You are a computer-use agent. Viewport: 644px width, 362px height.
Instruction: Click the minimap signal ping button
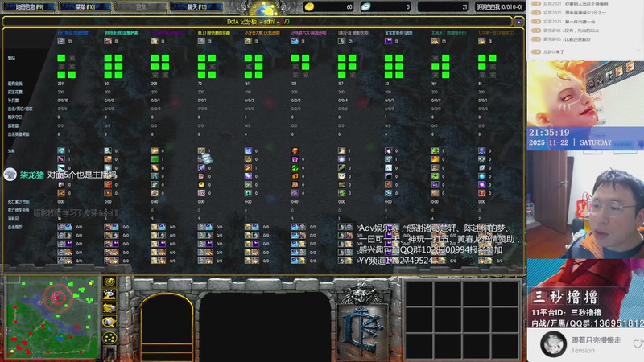(x=109, y=282)
